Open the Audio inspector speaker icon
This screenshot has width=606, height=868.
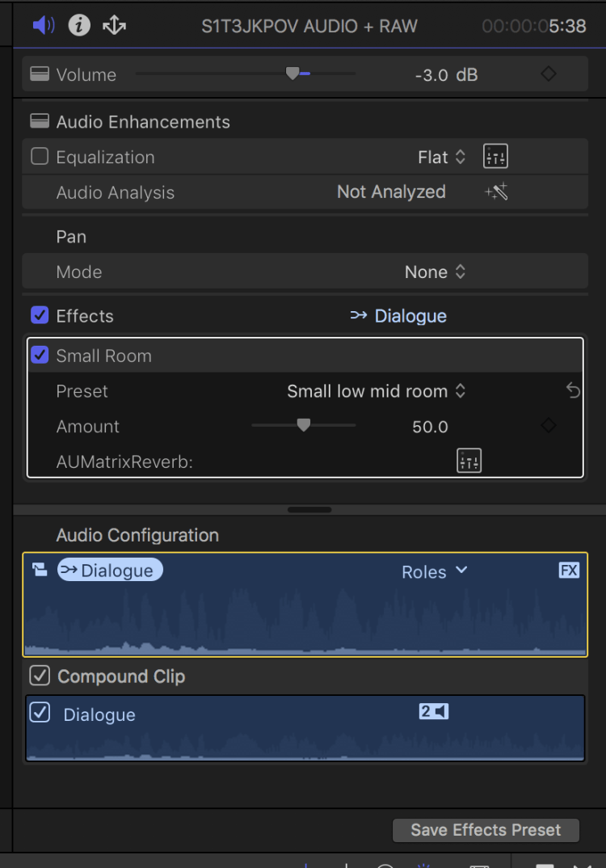tap(44, 26)
